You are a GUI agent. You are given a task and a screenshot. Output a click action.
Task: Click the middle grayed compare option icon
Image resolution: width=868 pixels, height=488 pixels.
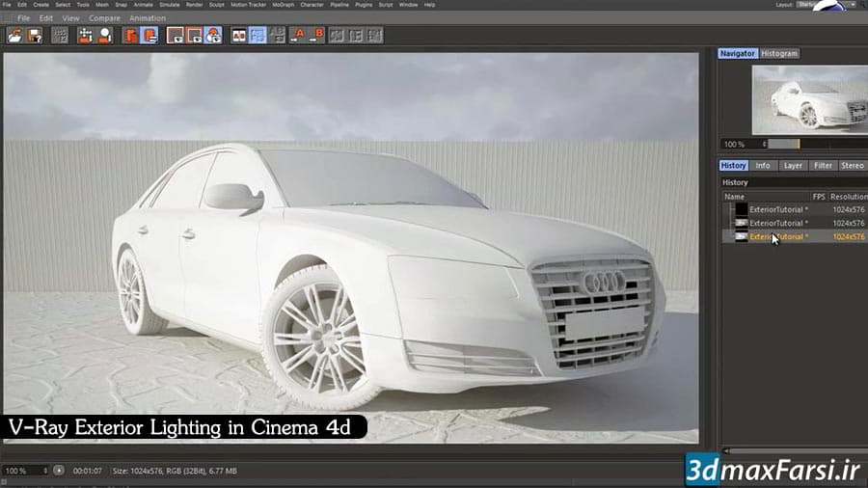[356, 36]
